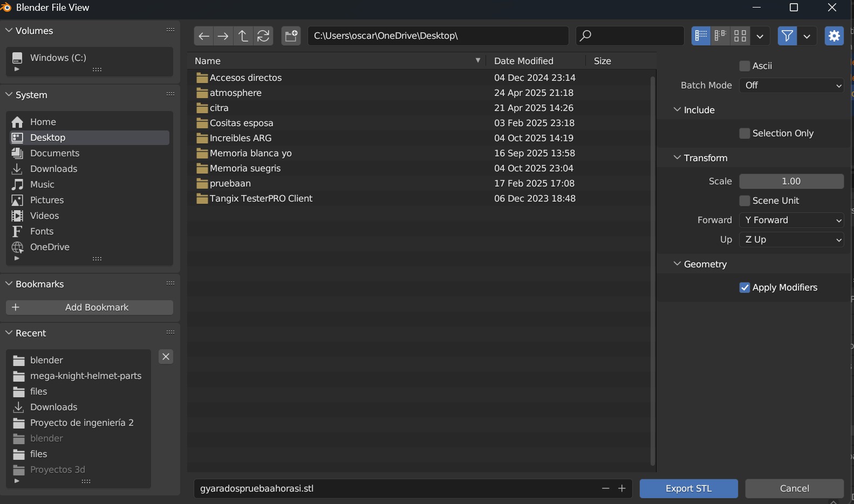
Task: Edit the file name gyaradospruebaahorasi.stl
Action: pos(397,488)
